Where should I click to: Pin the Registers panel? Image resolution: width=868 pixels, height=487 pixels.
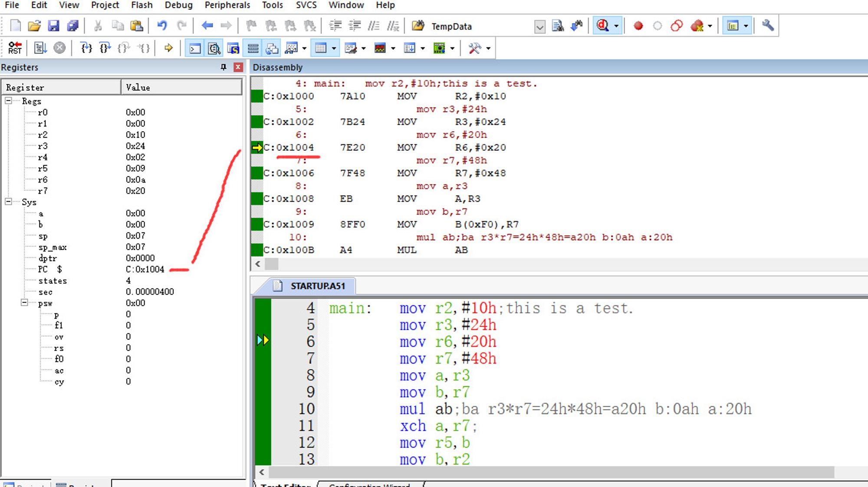coord(224,67)
